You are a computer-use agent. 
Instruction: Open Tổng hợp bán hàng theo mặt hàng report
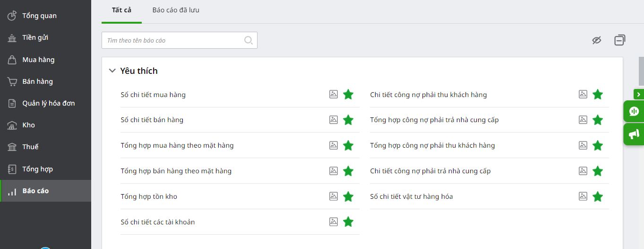point(176,170)
